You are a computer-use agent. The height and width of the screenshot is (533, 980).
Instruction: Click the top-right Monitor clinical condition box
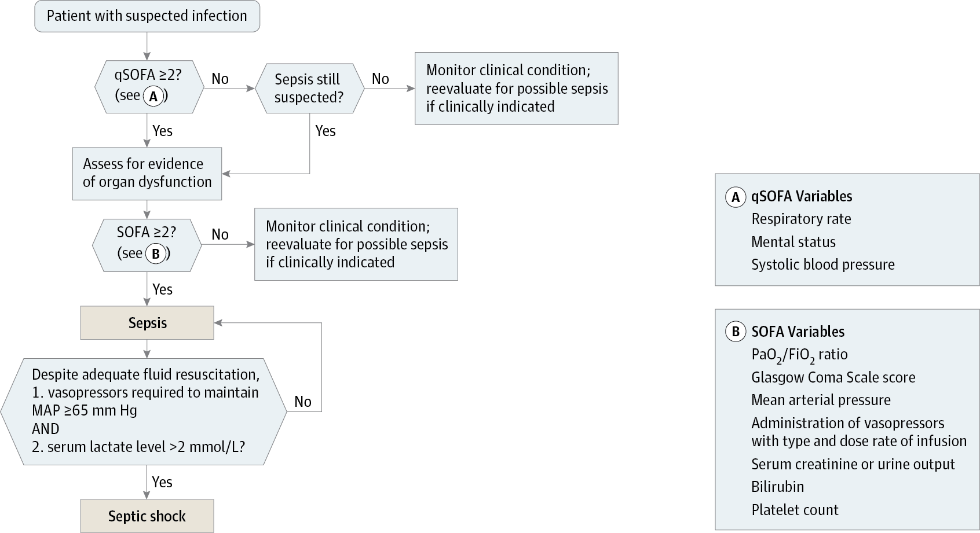point(517,88)
